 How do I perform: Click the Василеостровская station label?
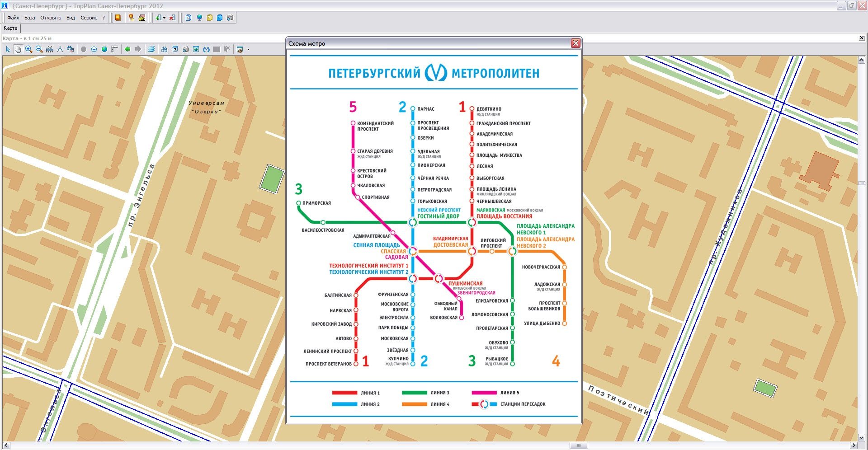[323, 230]
